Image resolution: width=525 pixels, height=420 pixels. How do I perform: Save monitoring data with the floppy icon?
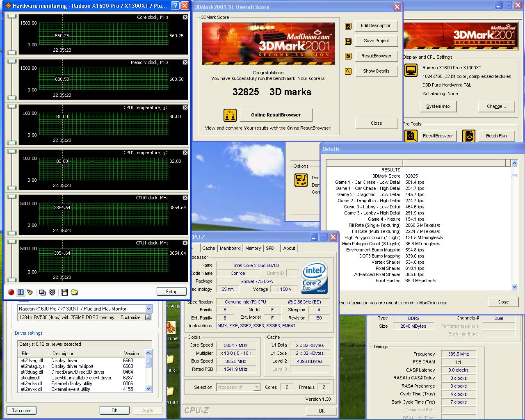pyautogui.click(x=64, y=292)
